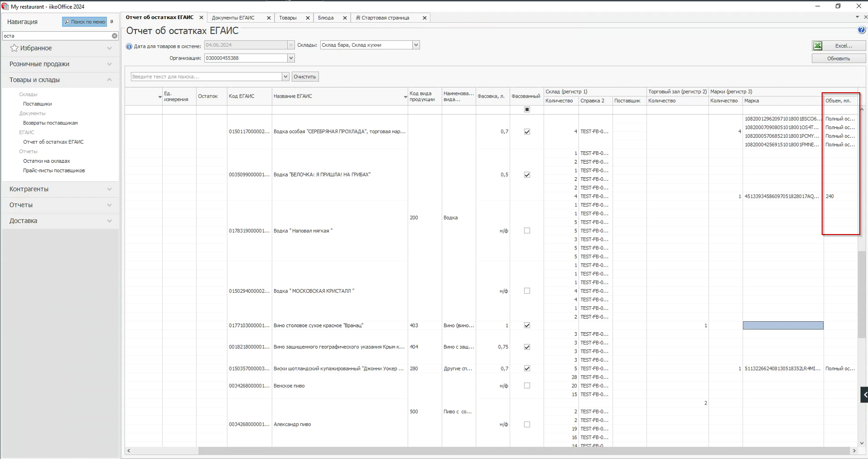Click the Обновить button
The height and width of the screenshot is (459, 868).
838,58
